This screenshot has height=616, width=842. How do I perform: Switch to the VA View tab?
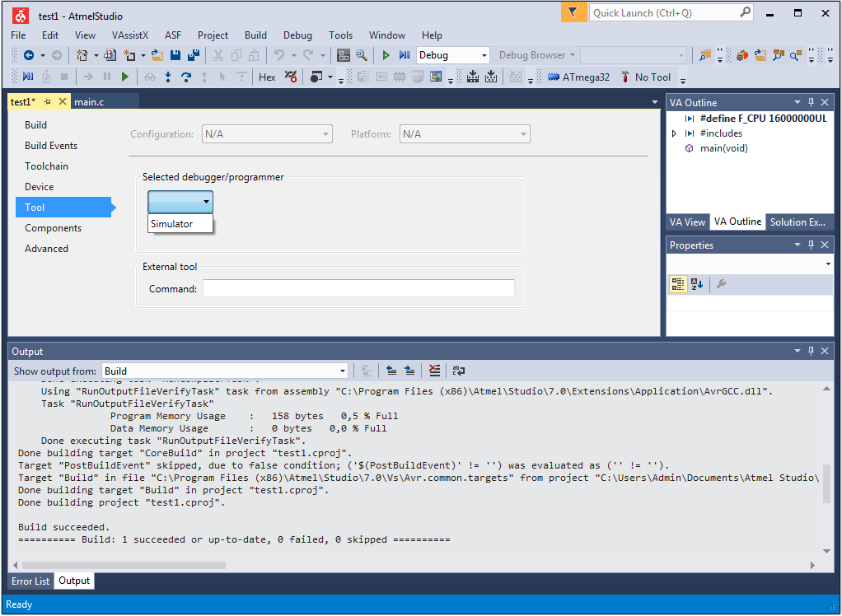687,222
